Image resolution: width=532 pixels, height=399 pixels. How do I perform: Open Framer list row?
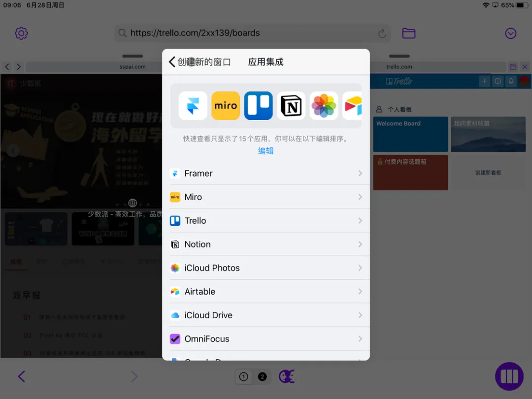click(266, 173)
